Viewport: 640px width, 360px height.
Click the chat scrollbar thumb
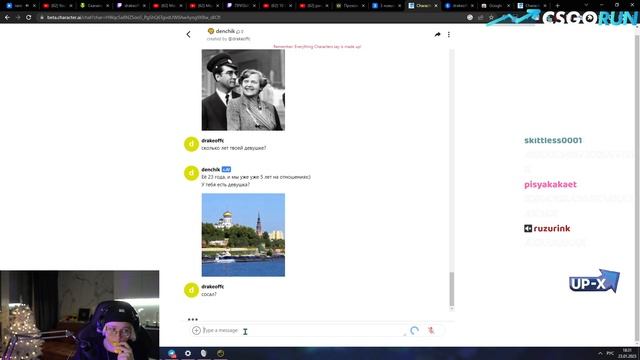(x=451, y=289)
